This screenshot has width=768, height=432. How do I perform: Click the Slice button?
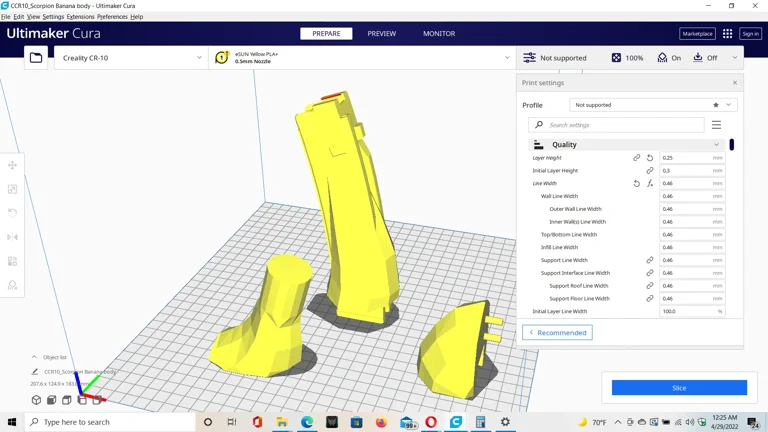click(x=679, y=388)
